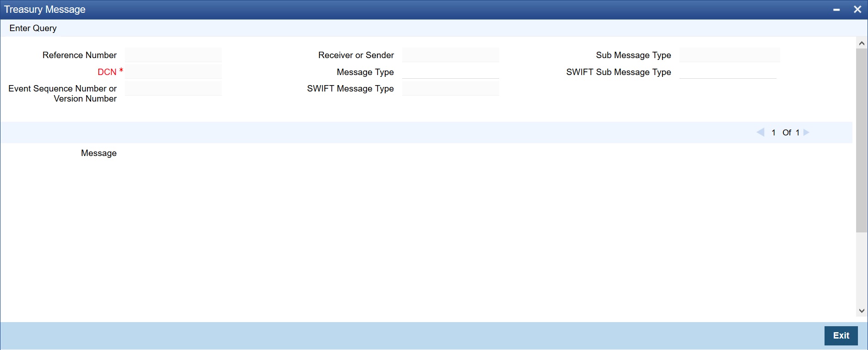
Task: Click the Sub Message Type field
Action: pos(730,55)
